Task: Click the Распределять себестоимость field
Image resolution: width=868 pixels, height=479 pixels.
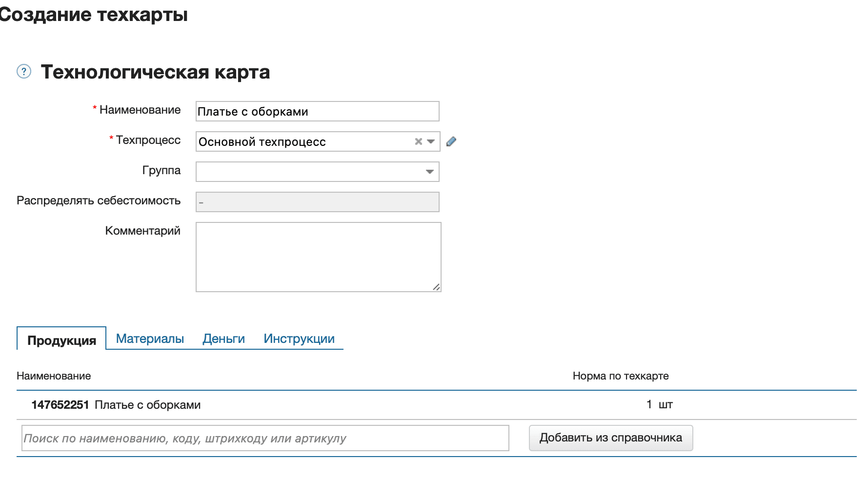Action: click(x=317, y=201)
